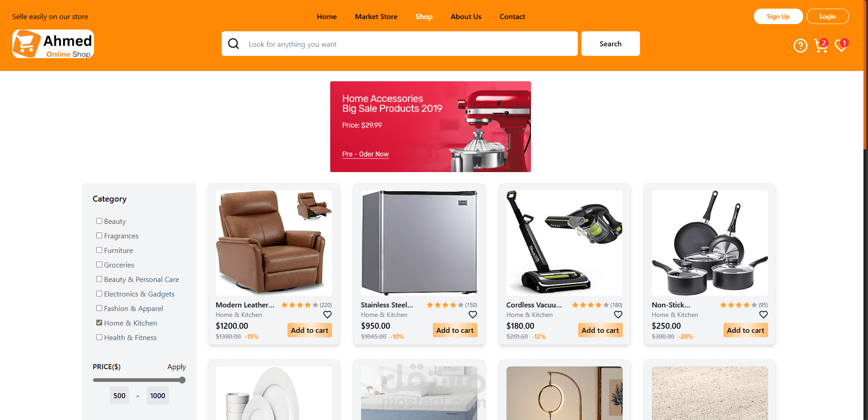Favorite the Stainless Steel fridge heart icon
This screenshot has width=868, height=420.
click(x=473, y=315)
